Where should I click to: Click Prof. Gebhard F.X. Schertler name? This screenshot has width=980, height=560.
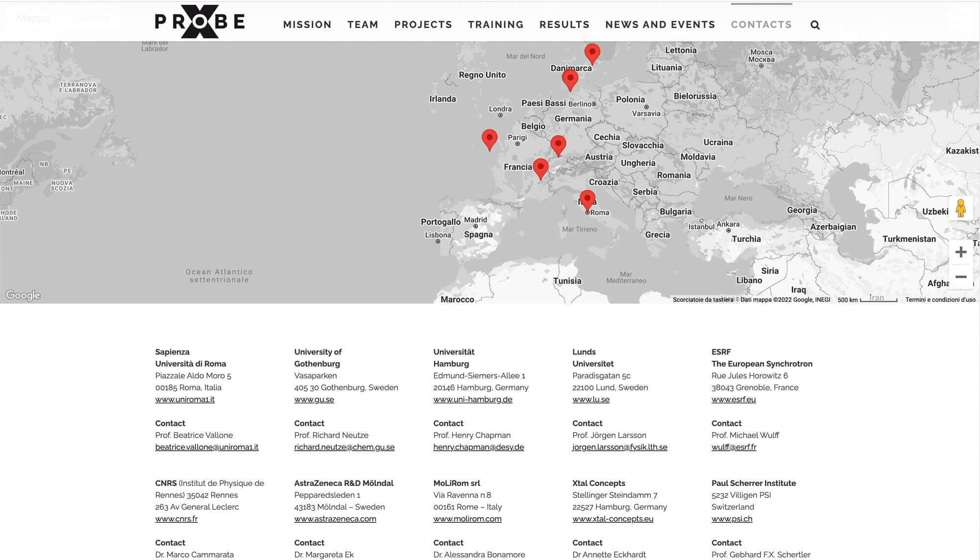(x=761, y=555)
